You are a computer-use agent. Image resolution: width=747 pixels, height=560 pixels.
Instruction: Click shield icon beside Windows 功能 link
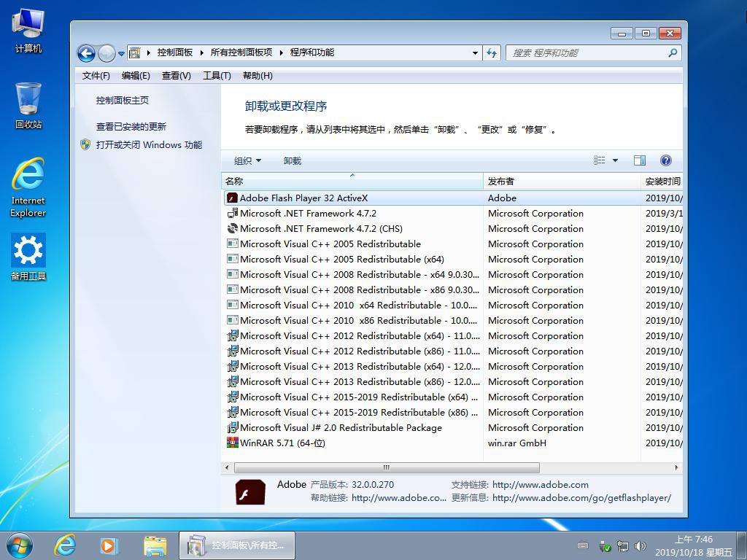tap(86, 145)
